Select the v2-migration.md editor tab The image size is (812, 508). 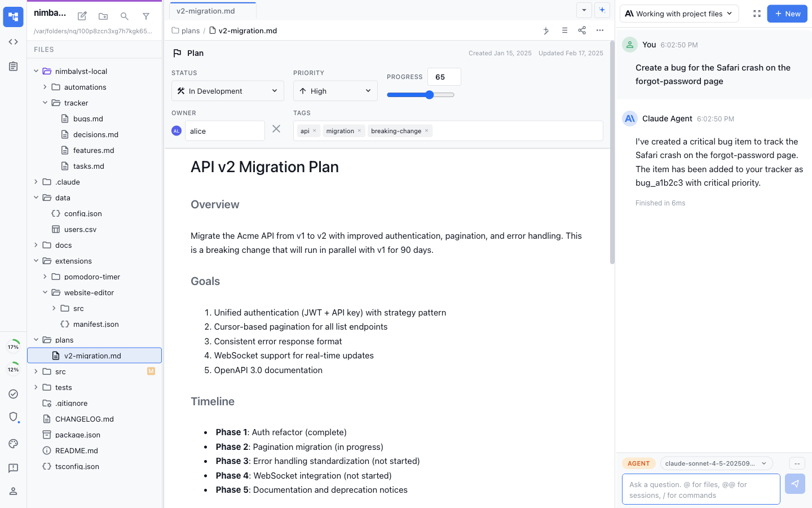(213, 11)
